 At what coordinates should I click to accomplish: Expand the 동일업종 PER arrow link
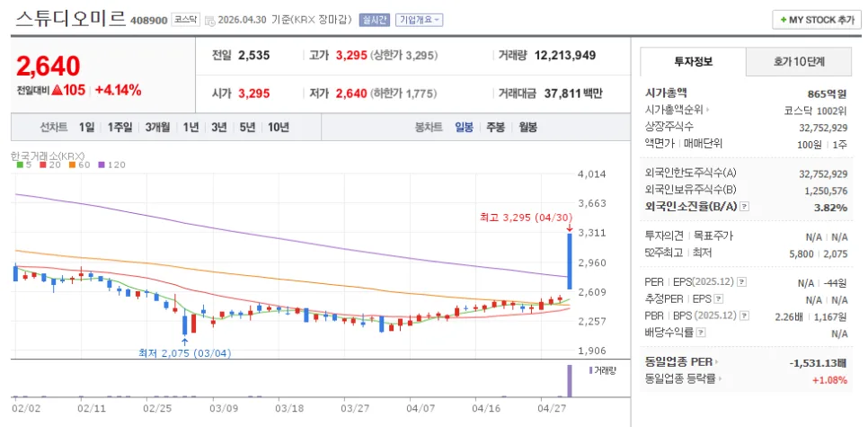click(x=716, y=362)
